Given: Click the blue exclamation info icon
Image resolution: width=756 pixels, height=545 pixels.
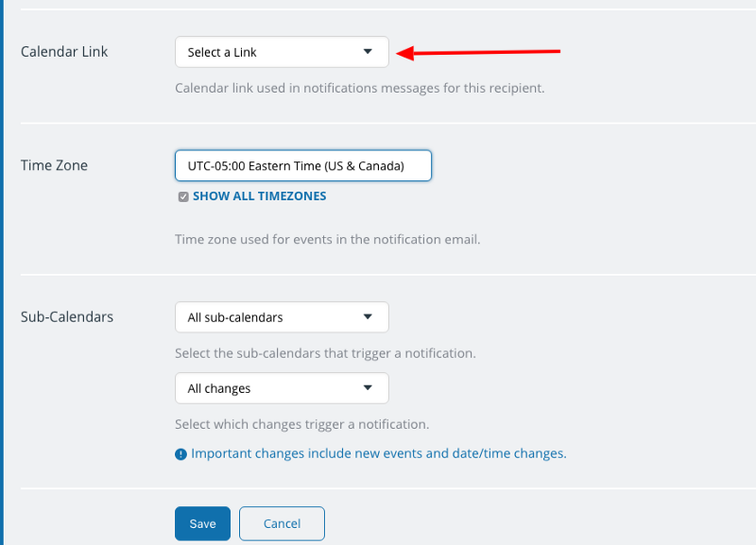Looking at the screenshot, I should [x=180, y=454].
